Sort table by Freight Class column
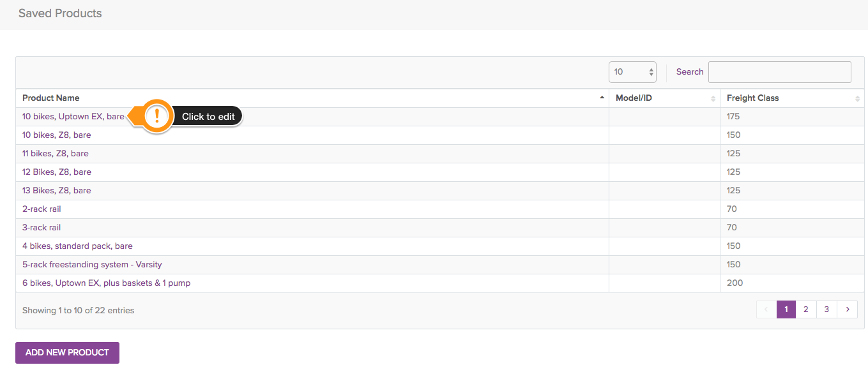 [792, 98]
